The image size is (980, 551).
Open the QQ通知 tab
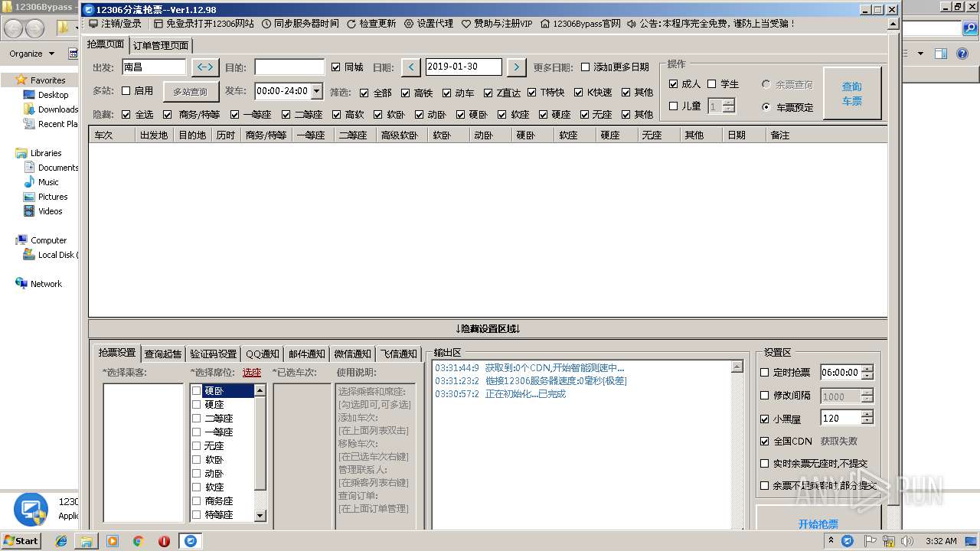263,354
